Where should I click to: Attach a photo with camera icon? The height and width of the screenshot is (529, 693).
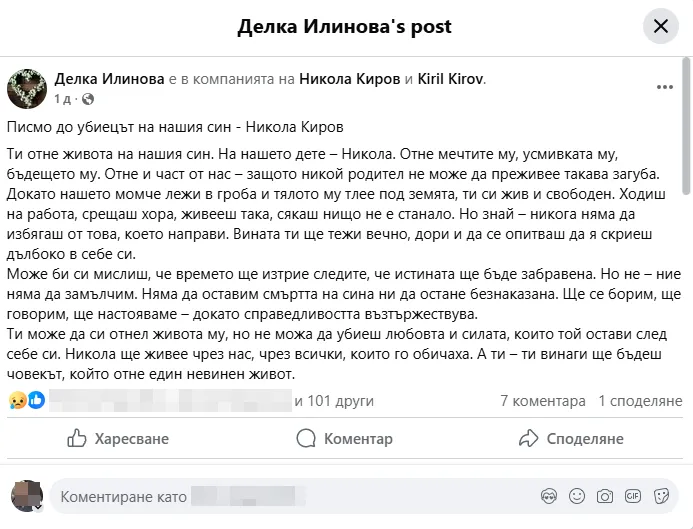click(604, 495)
